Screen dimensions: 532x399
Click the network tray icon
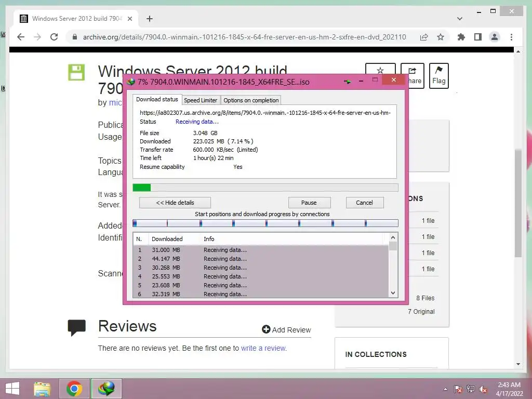pyautogui.click(x=471, y=389)
